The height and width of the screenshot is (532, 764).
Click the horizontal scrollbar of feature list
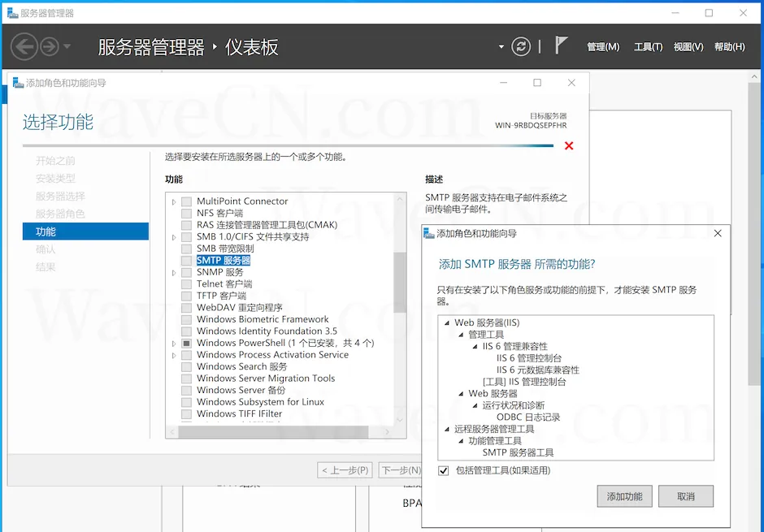[x=273, y=432]
